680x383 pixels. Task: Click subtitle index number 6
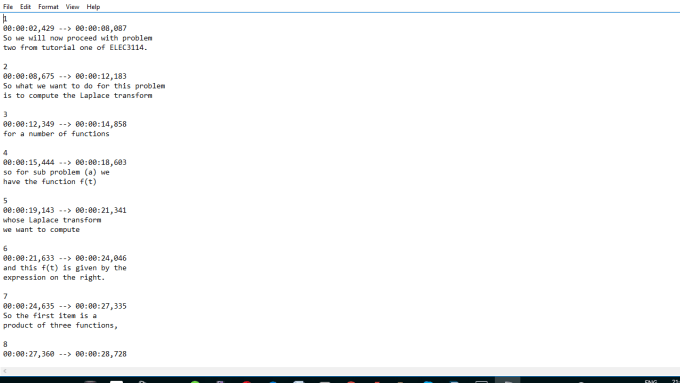click(5, 249)
